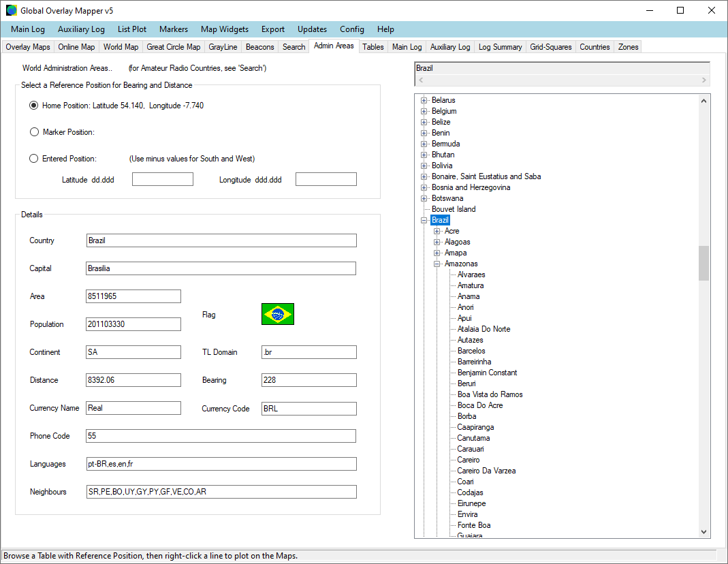Select Marker Position radio button
This screenshot has height=564, width=728.
[x=34, y=132]
